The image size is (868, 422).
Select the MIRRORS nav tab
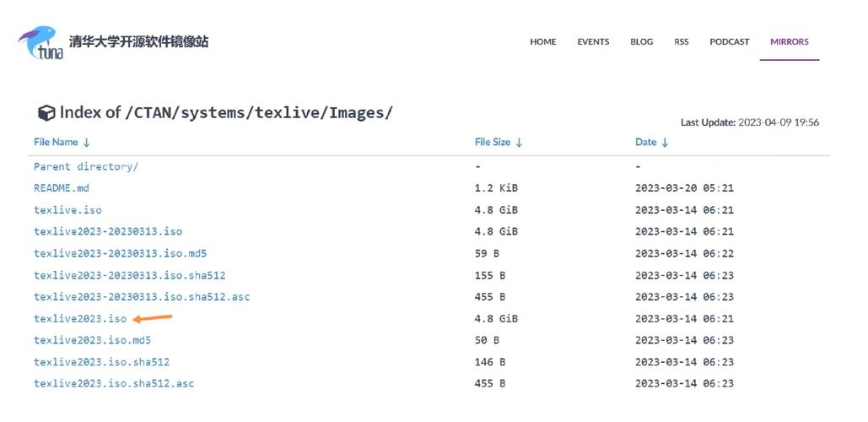pos(790,41)
